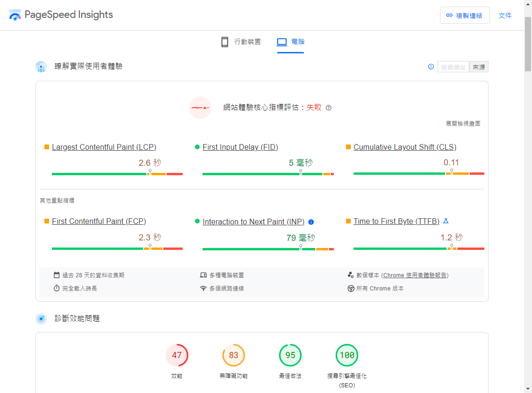Click the INP distribution bar
This screenshot has width=532, height=393.
click(x=268, y=249)
